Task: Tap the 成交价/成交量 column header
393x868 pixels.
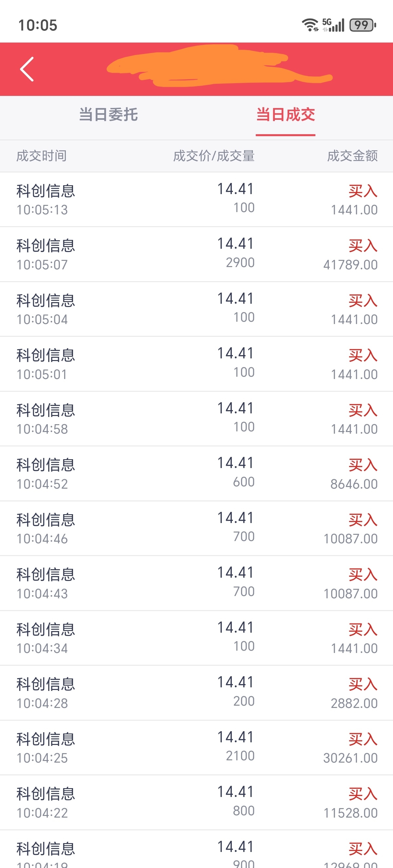Action: pyautogui.click(x=214, y=156)
